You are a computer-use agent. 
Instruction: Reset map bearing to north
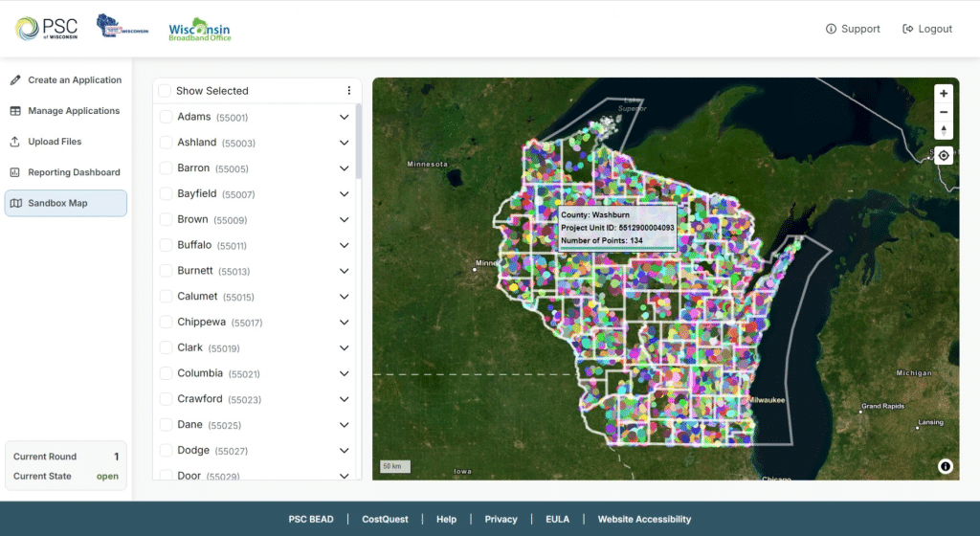point(944,130)
